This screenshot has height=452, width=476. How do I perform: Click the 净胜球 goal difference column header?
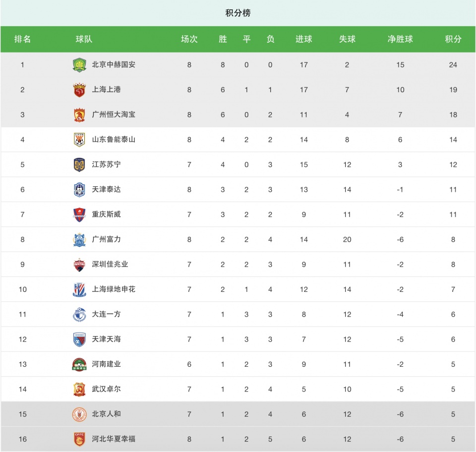tap(400, 39)
